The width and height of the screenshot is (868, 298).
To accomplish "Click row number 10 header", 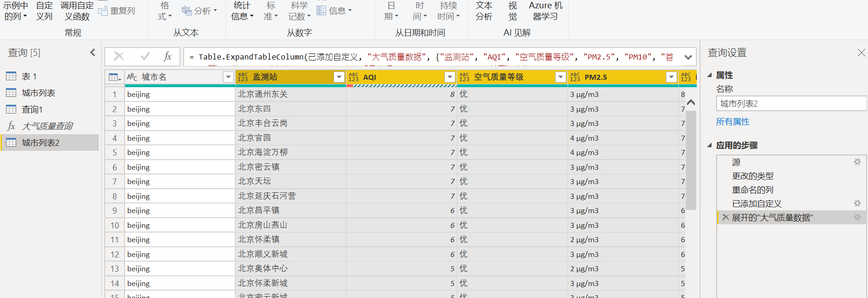I will [114, 225].
